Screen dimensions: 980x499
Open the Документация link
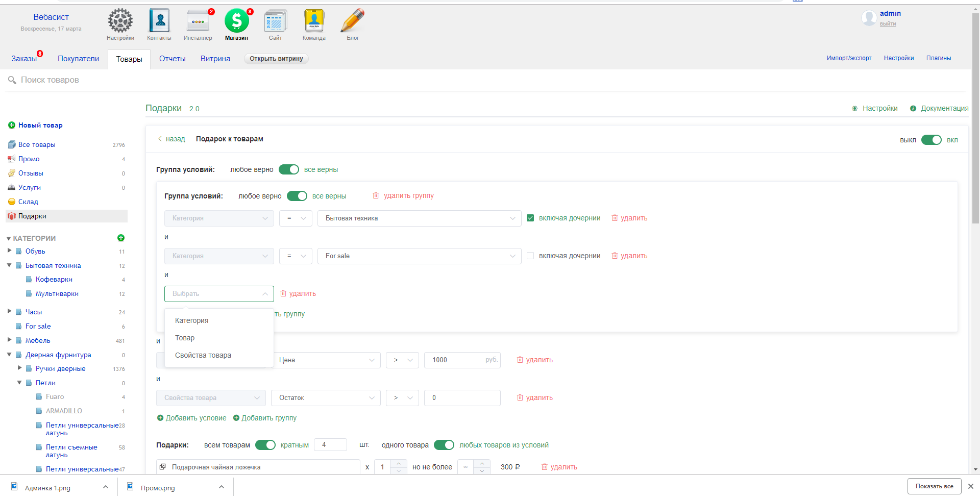(940, 108)
